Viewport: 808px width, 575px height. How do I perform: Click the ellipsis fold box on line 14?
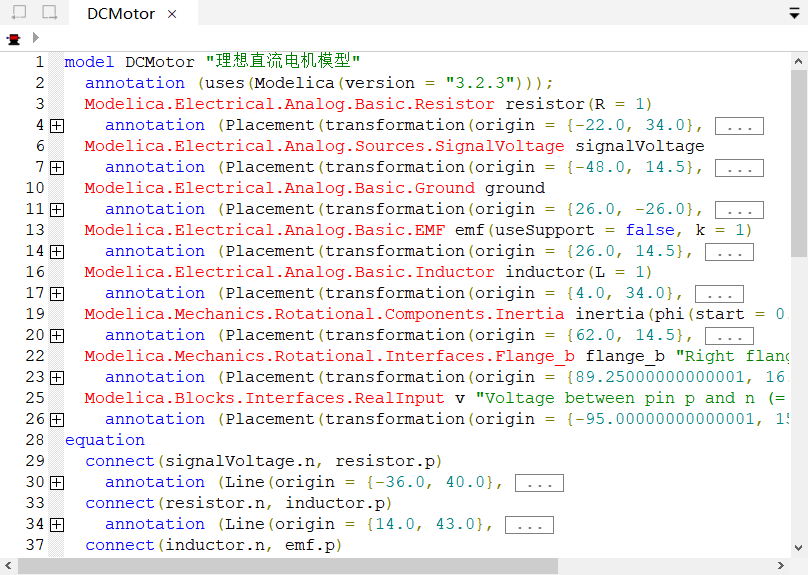pos(729,252)
